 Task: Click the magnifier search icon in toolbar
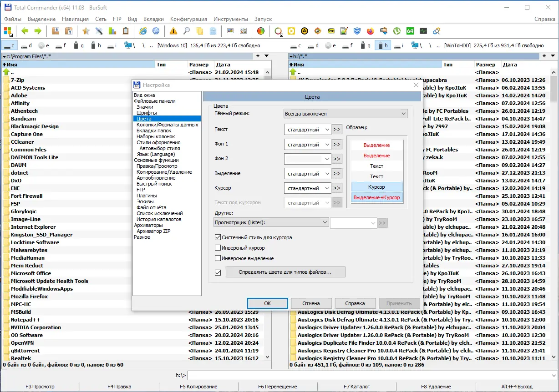coord(187,31)
